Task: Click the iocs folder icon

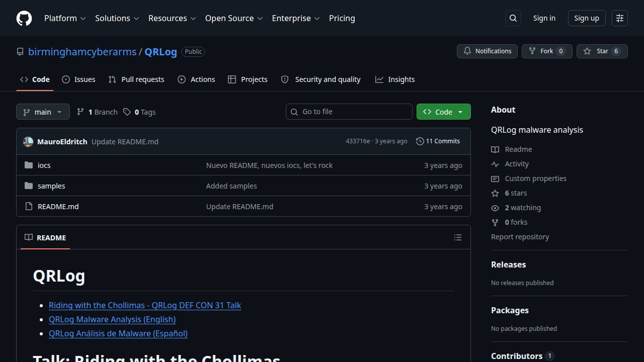Action: (x=29, y=165)
